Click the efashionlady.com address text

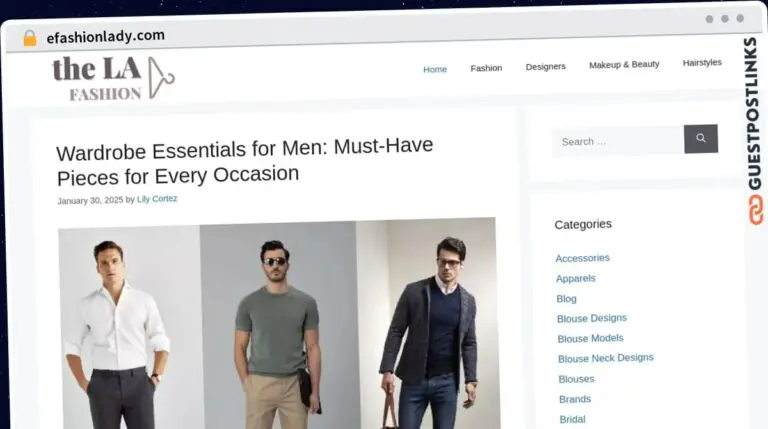[105, 36]
